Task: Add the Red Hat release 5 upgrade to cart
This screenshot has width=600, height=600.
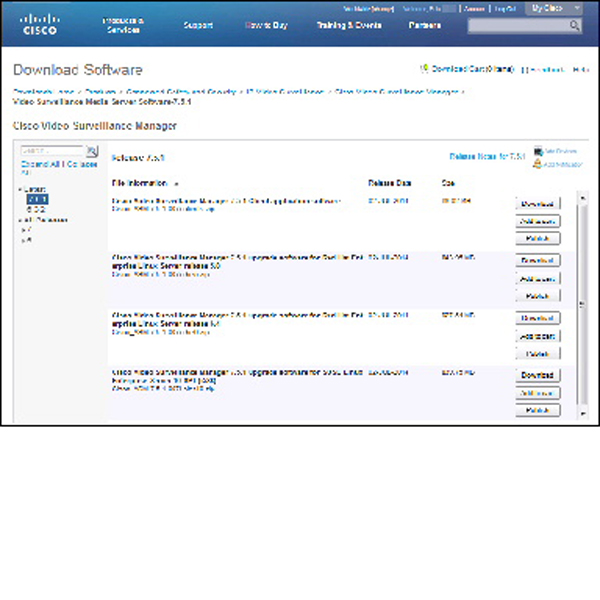Action: (x=538, y=279)
